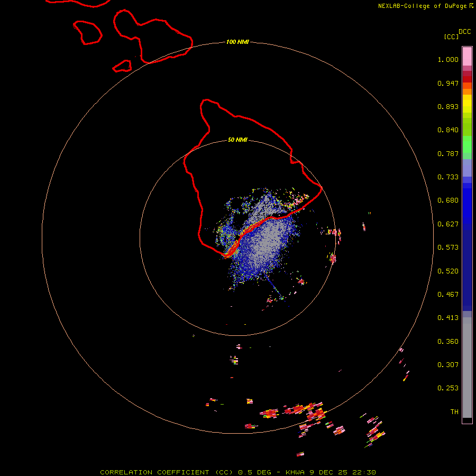The height and width of the screenshot is (476, 476).
Task: Click the 22:30 timestamp in the caption
Action: (x=364, y=472)
